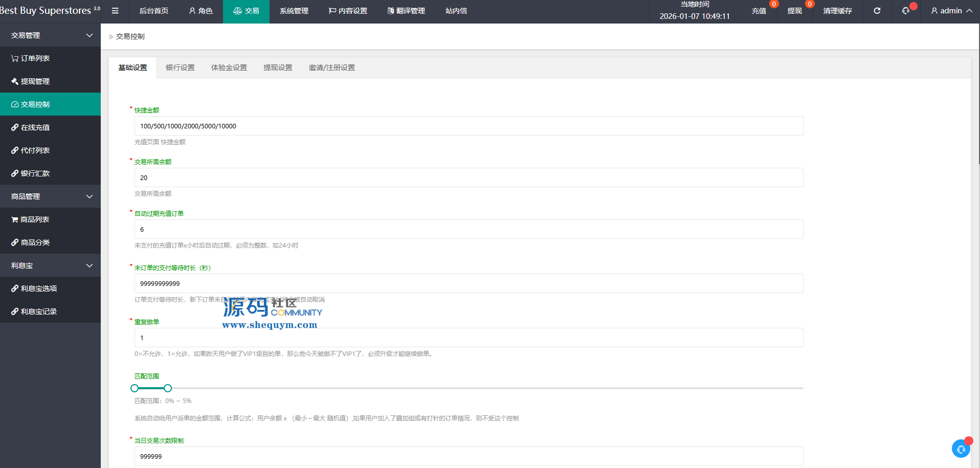Click the 清理缓存 button
The width and height of the screenshot is (980, 468).
pos(837,11)
